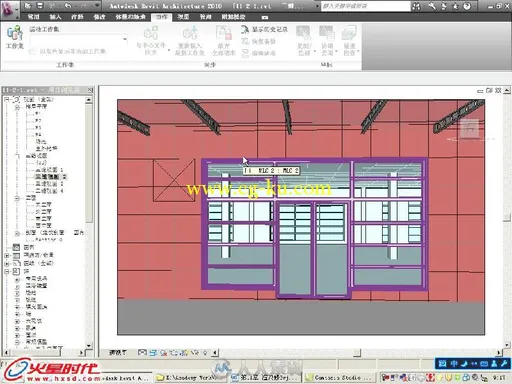
Task: Switch to the Massing and Site ribbon tab
Action: (130, 17)
